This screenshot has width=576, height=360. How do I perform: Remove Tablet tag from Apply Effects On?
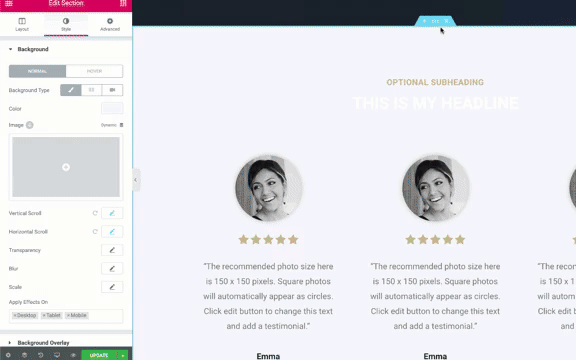44,316
